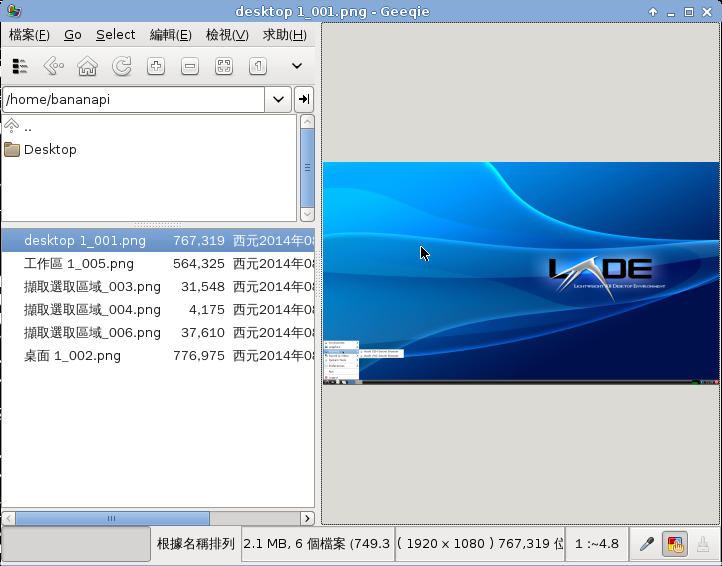Screen dimensions: 722x566
Task: Toggle the pixel picker icon in status bar
Action: (x=647, y=544)
